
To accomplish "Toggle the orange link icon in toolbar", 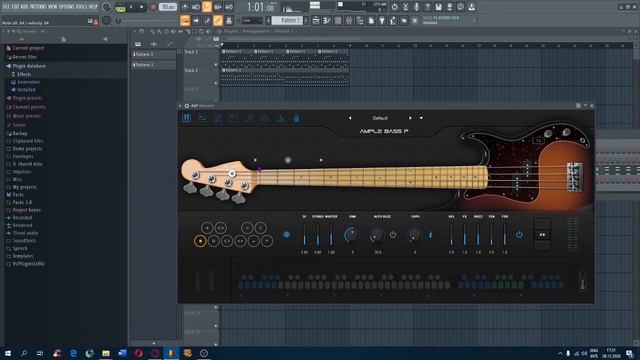I will coord(218,20).
